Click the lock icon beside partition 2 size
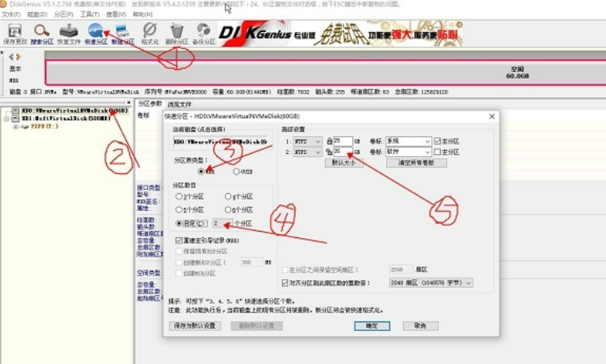Image resolution: width=606 pixels, height=364 pixels. (x=329, y=152)
